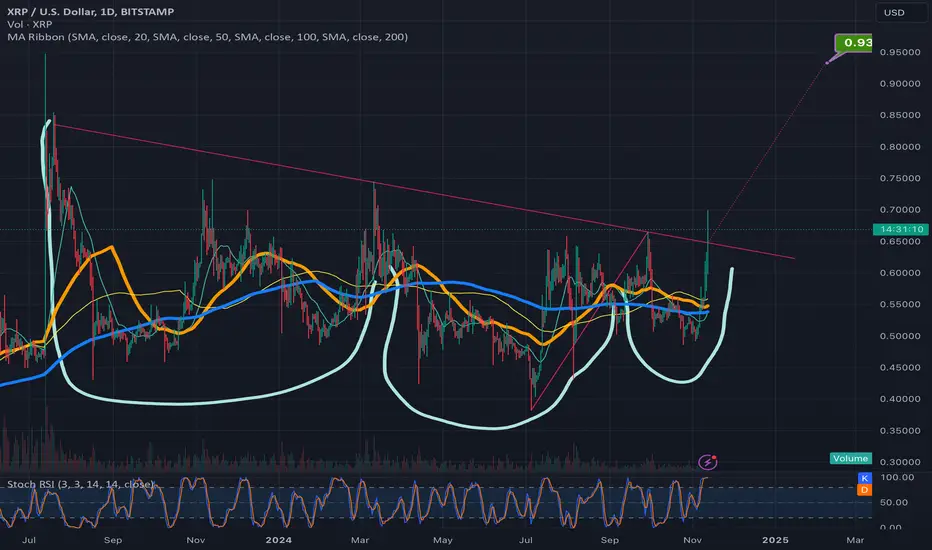Select the Stoch RSI indicator legend
The image size is (932, 550).
point(80,485)
